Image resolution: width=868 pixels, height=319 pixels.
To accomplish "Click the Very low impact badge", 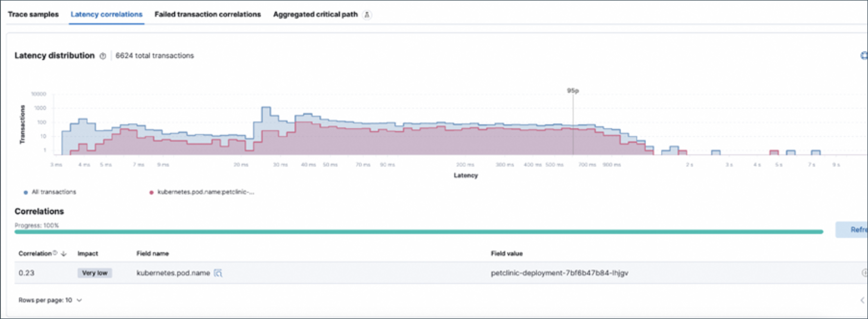I will 95,273.
